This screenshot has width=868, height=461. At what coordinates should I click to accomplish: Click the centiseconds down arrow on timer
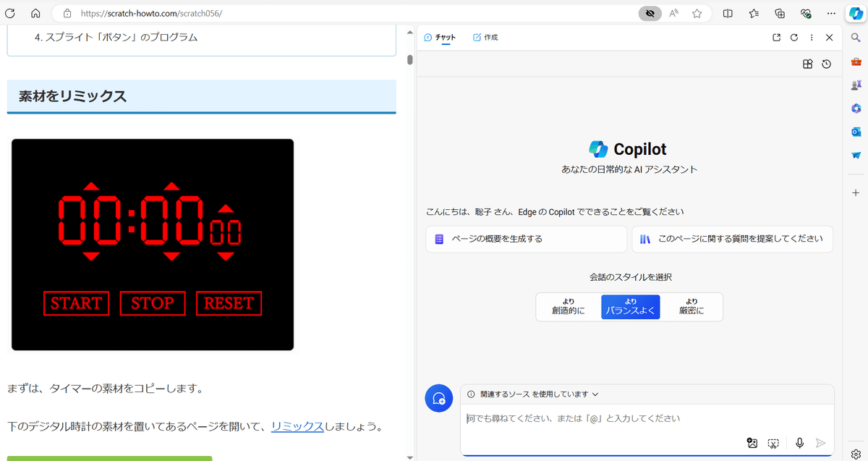tap(226, 256)
